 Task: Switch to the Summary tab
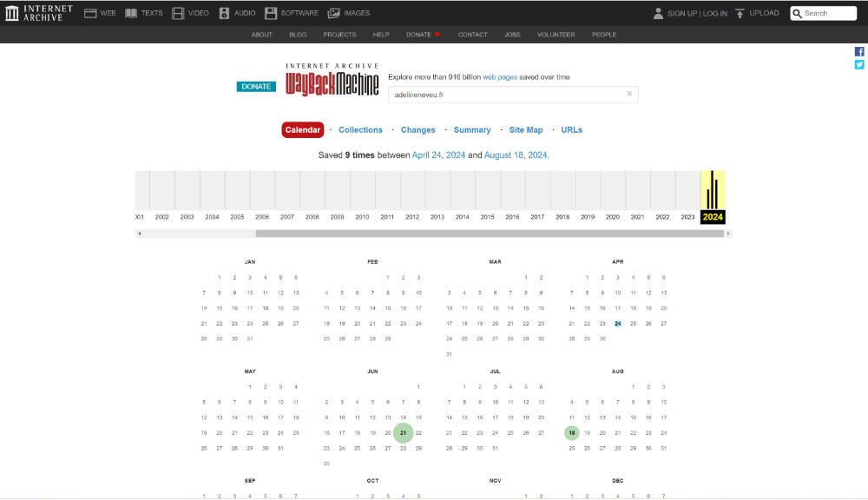tap(472, 129)
